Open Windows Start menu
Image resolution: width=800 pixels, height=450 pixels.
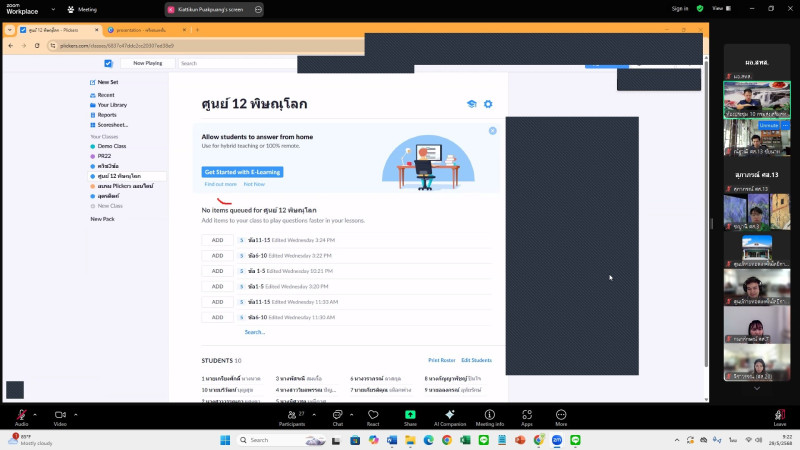[225, 440]
